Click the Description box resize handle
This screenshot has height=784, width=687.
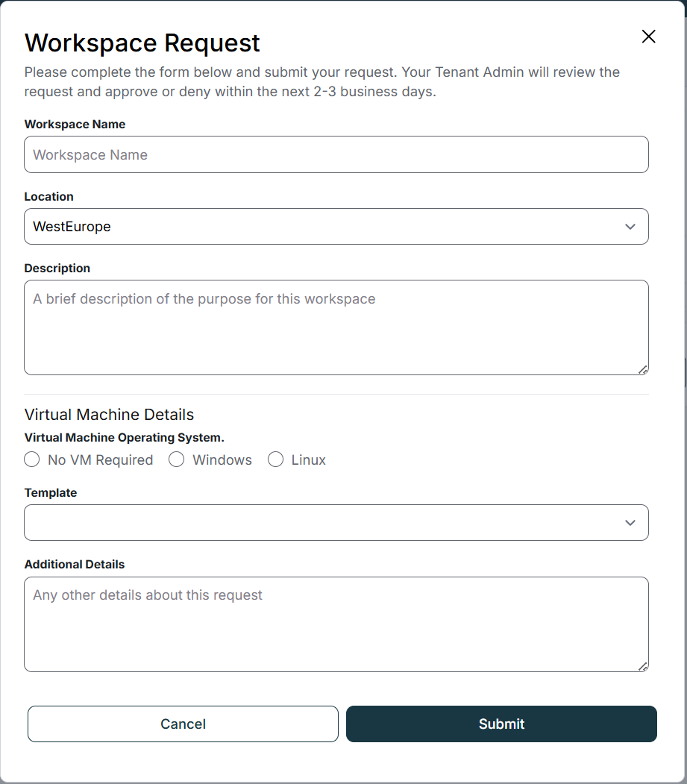643,369
